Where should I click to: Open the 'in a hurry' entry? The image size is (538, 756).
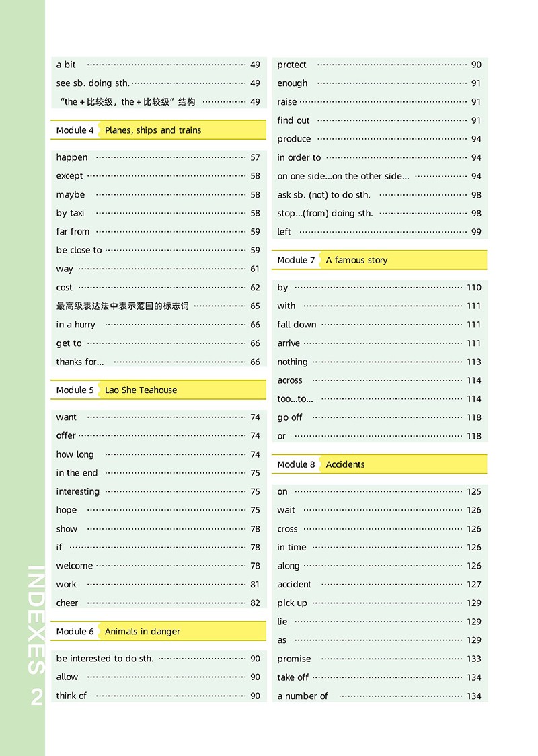[76, 325]
